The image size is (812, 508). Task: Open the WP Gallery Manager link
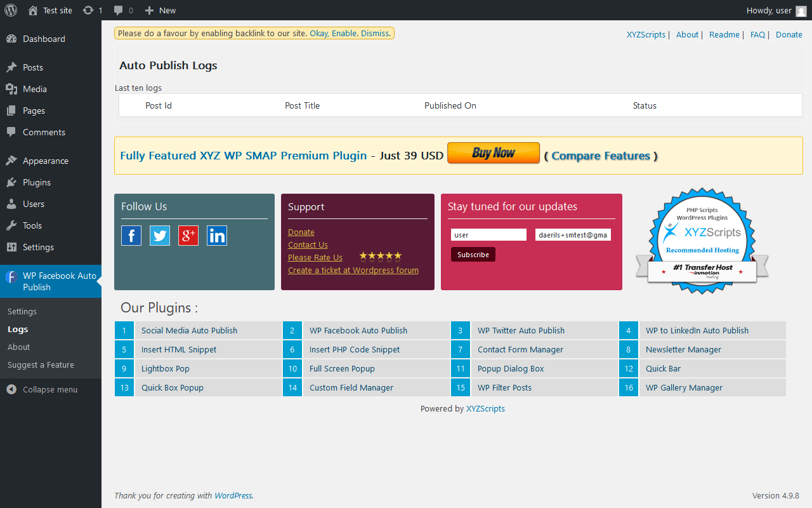pyautogui.click(x=684, y=387)
